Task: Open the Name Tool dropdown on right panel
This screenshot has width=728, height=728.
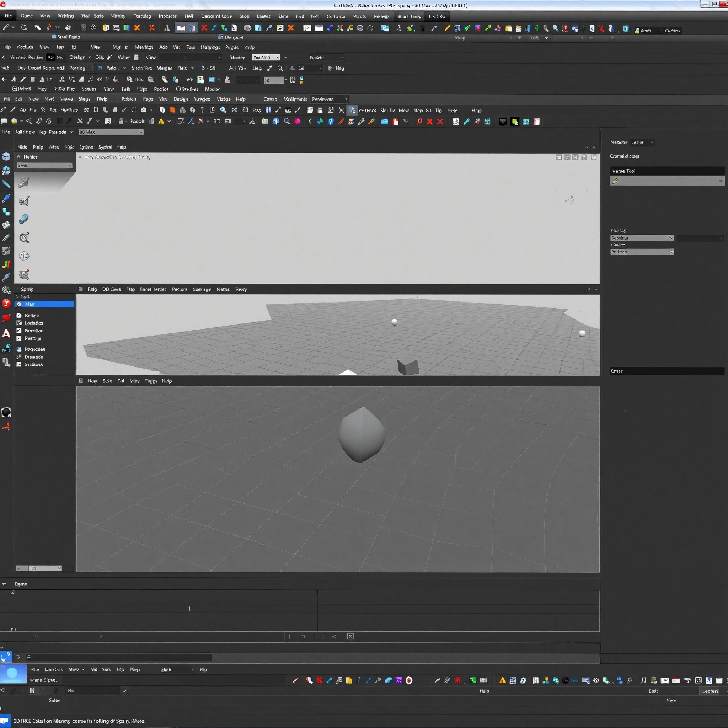Action: click(x=667, y=181)
